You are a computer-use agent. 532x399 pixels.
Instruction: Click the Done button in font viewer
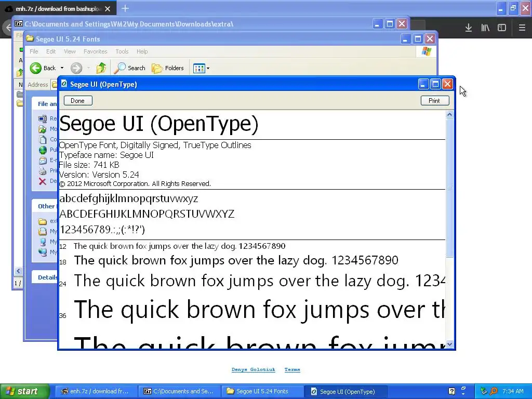coord(78,101)
